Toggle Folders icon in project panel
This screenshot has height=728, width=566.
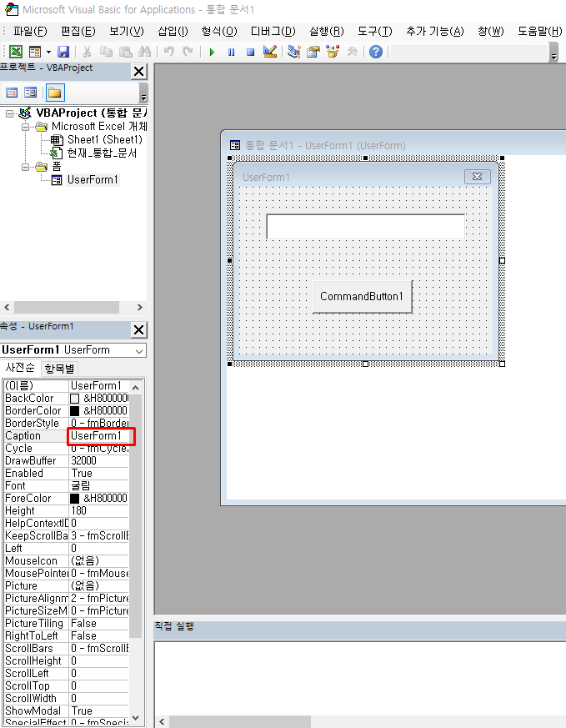point(55,93)
